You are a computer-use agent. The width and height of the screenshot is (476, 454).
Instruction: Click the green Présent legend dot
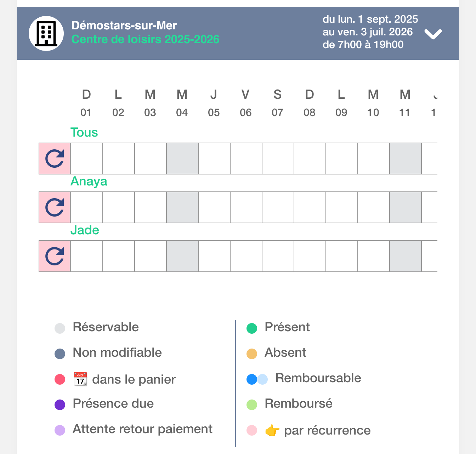tap(251, 328)
